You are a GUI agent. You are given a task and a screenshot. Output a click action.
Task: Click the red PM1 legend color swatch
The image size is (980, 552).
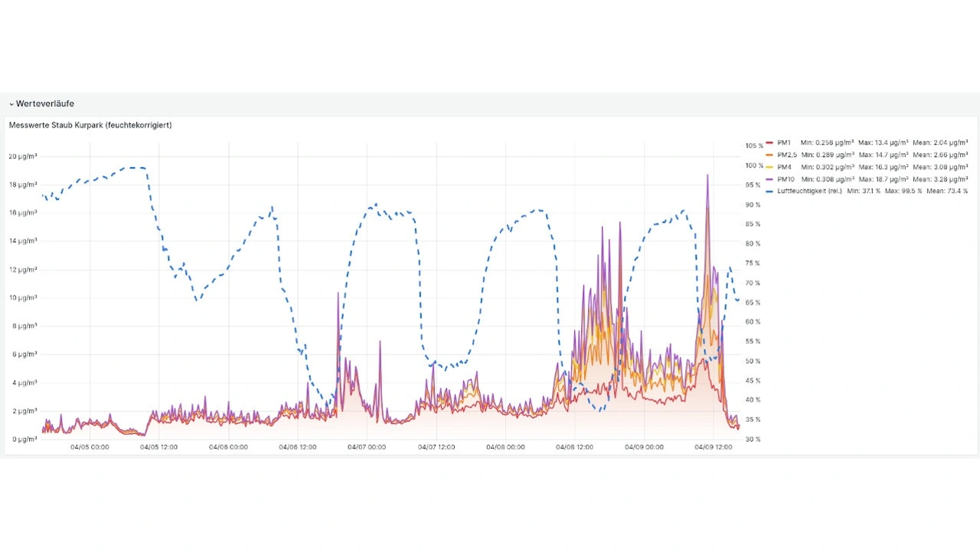click(769, 142)
